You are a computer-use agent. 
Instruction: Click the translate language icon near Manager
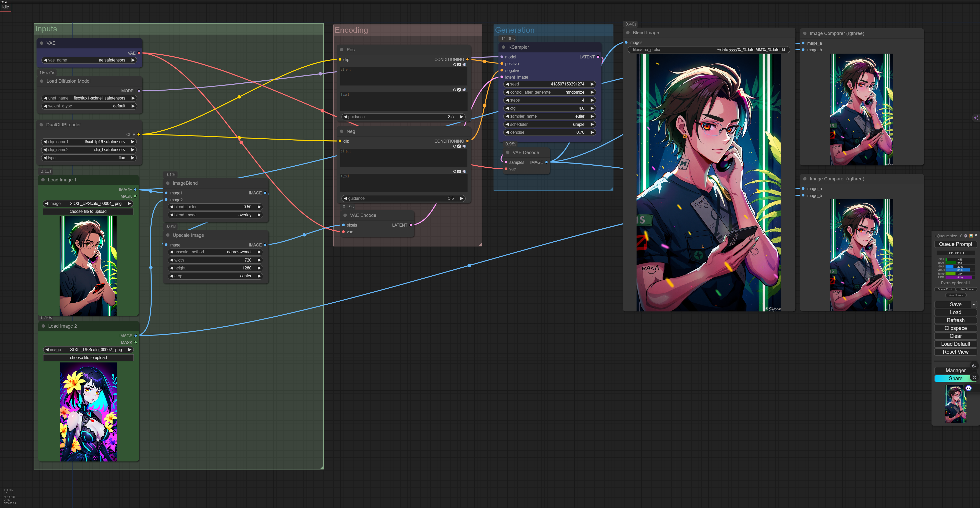point(974,366)
